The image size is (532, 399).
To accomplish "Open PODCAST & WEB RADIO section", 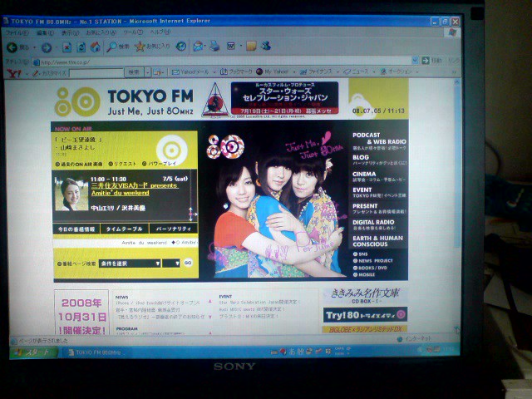I will pos(379,140).
